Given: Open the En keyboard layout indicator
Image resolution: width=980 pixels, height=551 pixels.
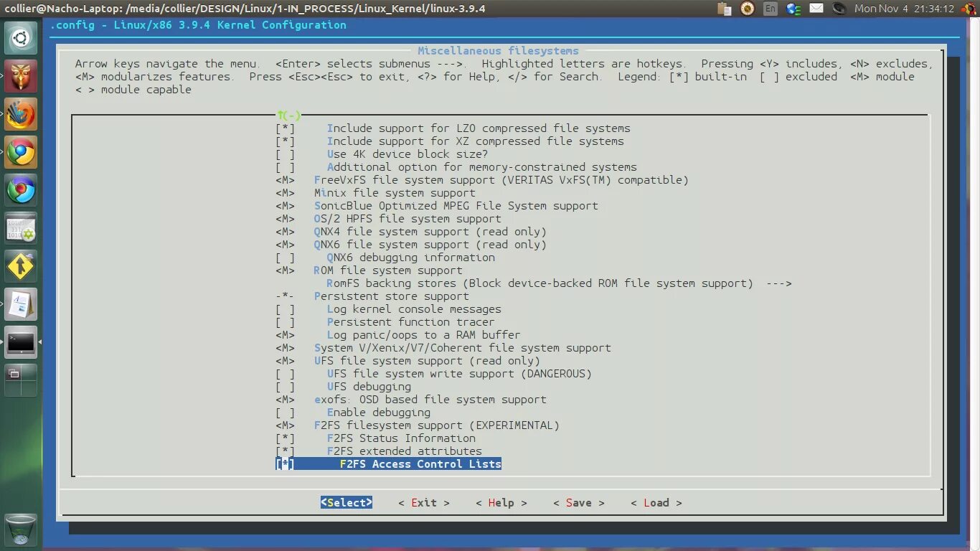Looking at the screenshot, I should [x=770, y=9].
